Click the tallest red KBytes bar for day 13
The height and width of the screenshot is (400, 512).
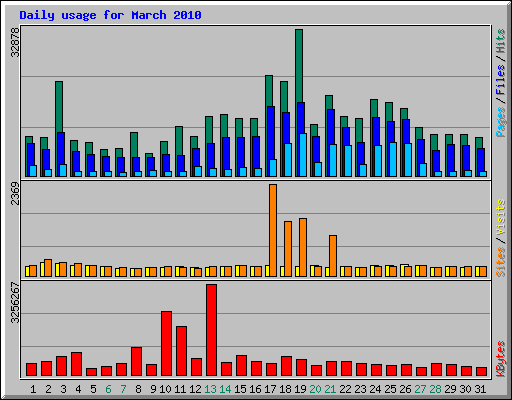pyautogui.click(x=211, y=330)
